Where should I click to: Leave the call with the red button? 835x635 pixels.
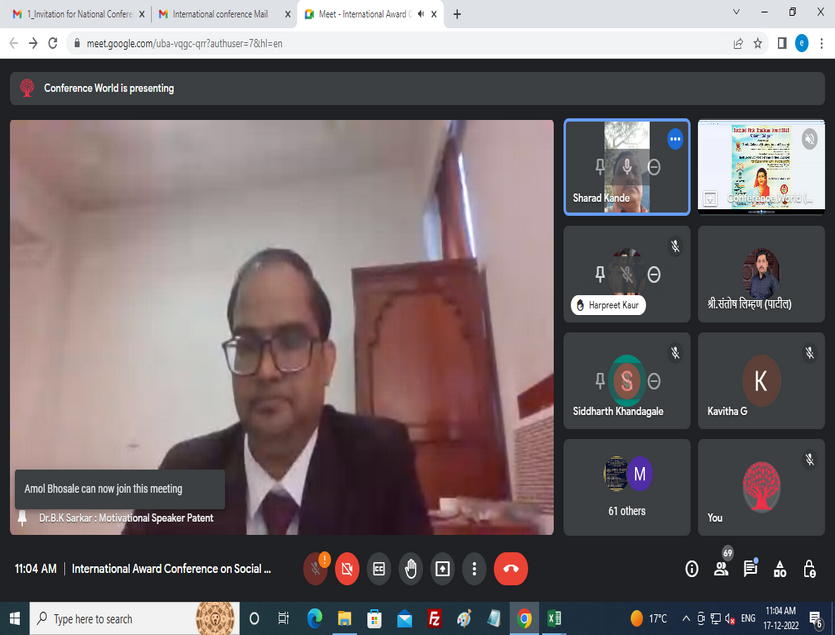pyautogui.click(x=511, y=569)
